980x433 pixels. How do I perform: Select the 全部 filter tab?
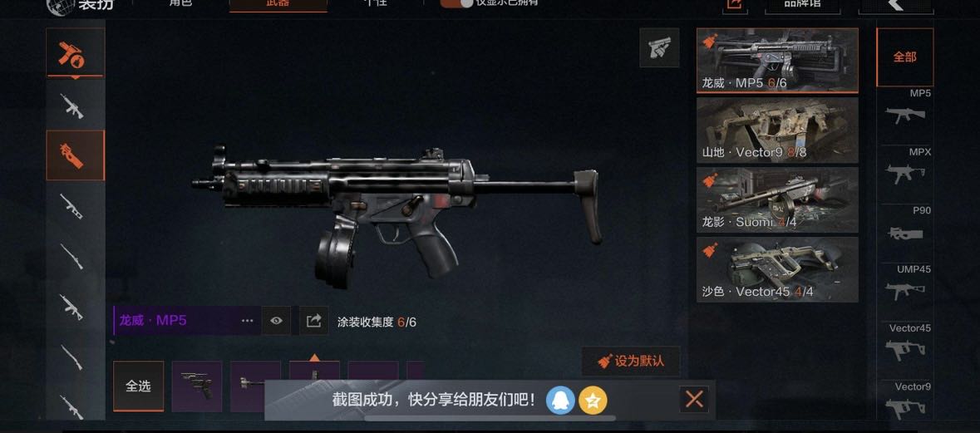pyautogui.click(x=904, y=57)
